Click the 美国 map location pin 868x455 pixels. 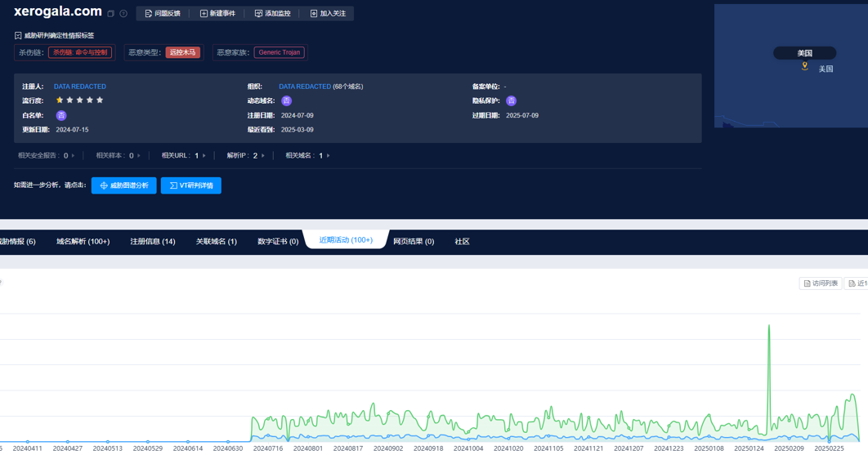pyautogui.click(x=805, y=66)
